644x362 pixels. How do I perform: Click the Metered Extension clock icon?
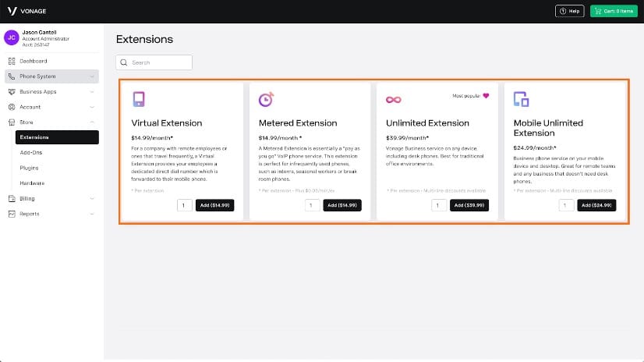266,99
